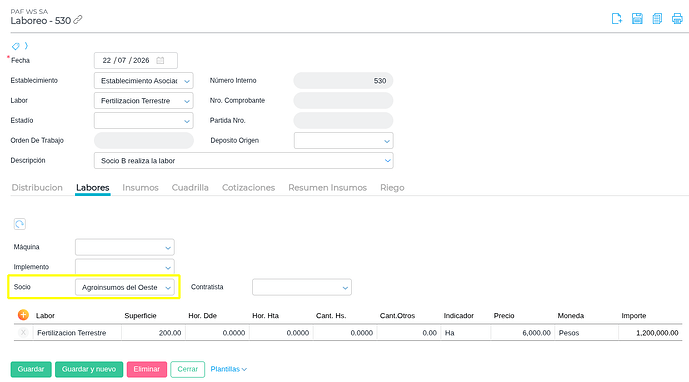Click the Nro. Comprobante field

coord(343,101)
